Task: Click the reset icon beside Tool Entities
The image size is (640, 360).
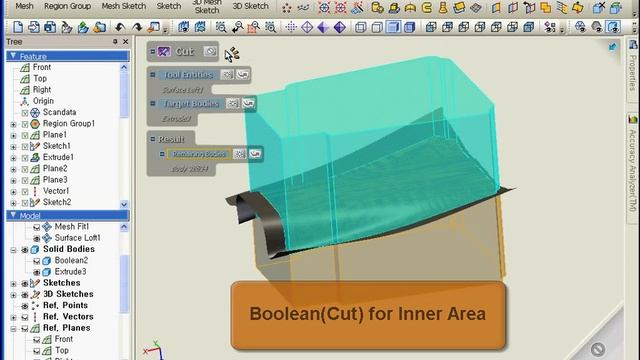Action: [242, 75]
